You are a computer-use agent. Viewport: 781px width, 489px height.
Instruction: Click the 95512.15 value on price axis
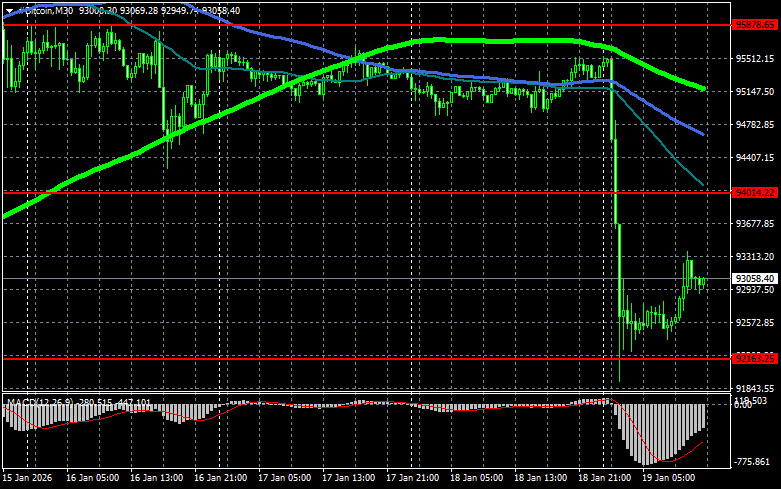tap(755, 58)
